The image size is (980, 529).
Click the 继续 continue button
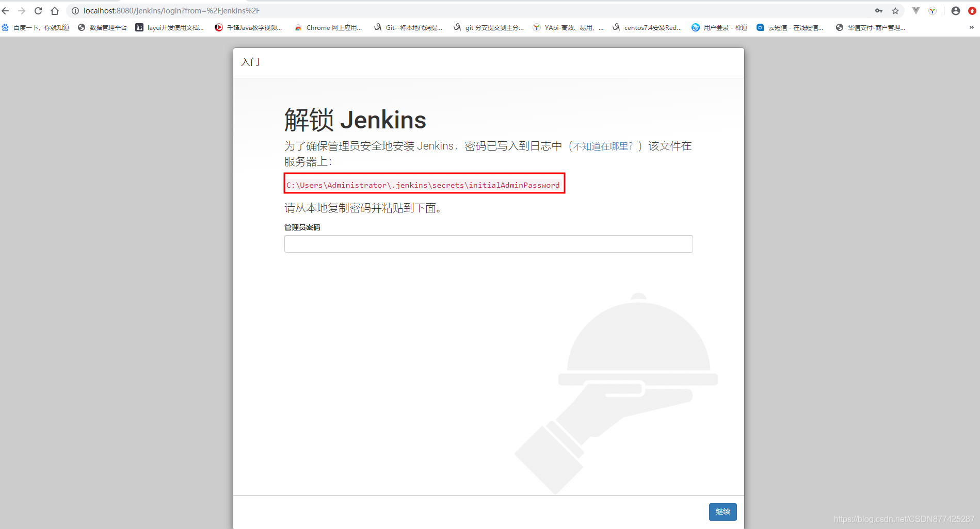tap(722, 511)
